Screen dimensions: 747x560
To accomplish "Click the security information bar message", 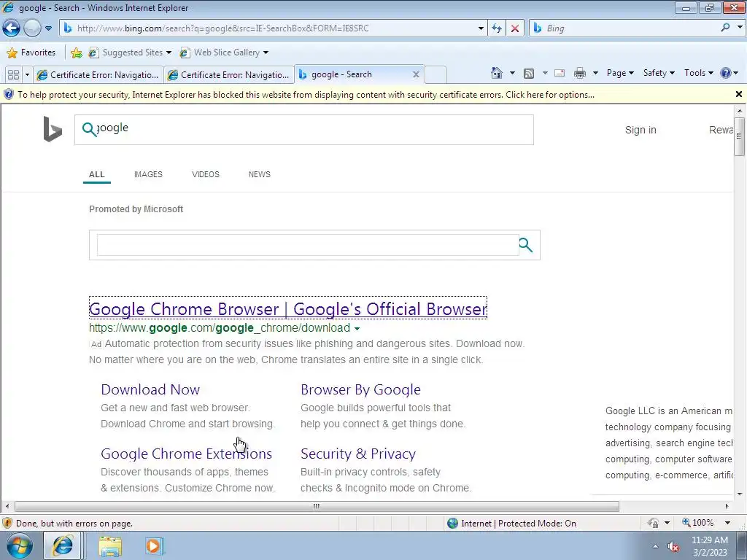I will 306,95.
